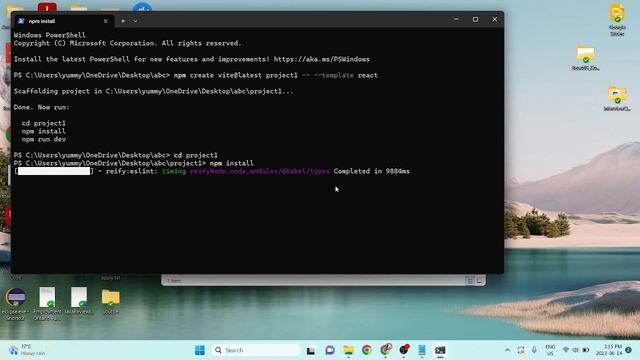The height and width of the screenshot is (360, 640).
Task: Click the sync update tray icon
Action: (x=521, y=350)
